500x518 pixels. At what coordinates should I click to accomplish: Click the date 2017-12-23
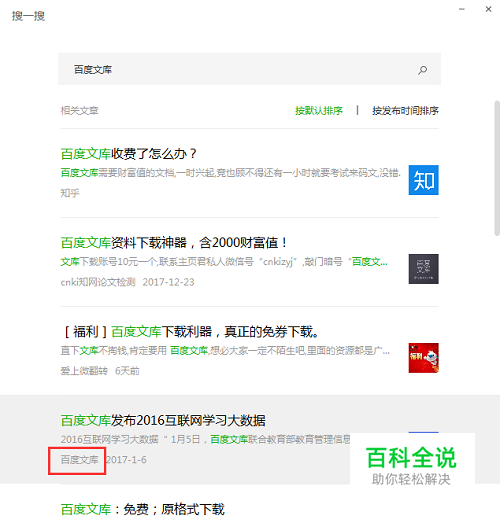pos(168,282)
